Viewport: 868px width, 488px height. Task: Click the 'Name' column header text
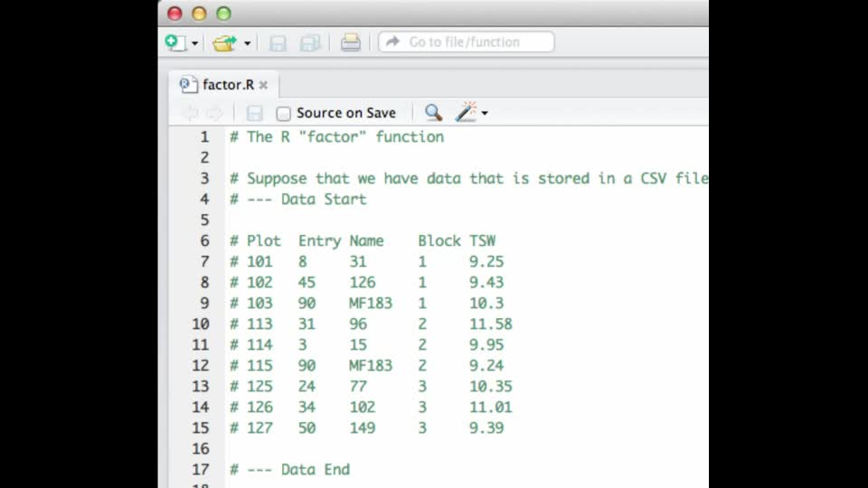click(x=366, y=240)
